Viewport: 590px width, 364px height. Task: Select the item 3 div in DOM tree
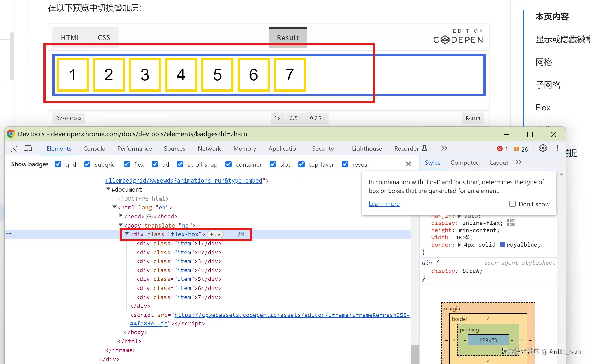point(179,261)
